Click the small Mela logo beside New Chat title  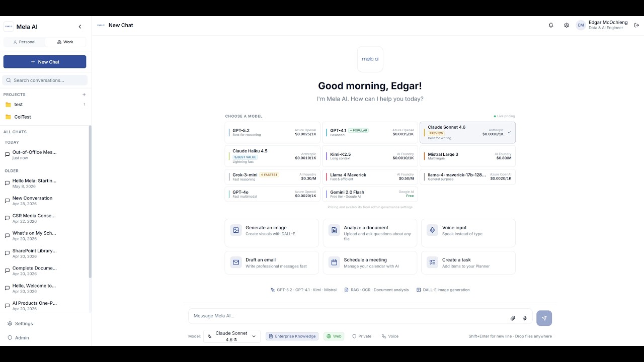[101, 25]
